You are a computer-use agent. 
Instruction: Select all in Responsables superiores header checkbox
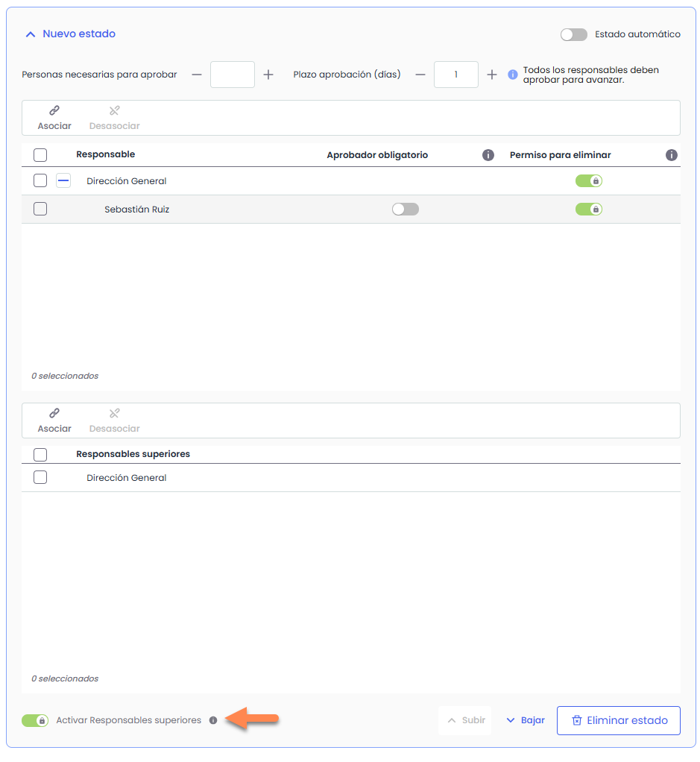[x=40, y=454]
